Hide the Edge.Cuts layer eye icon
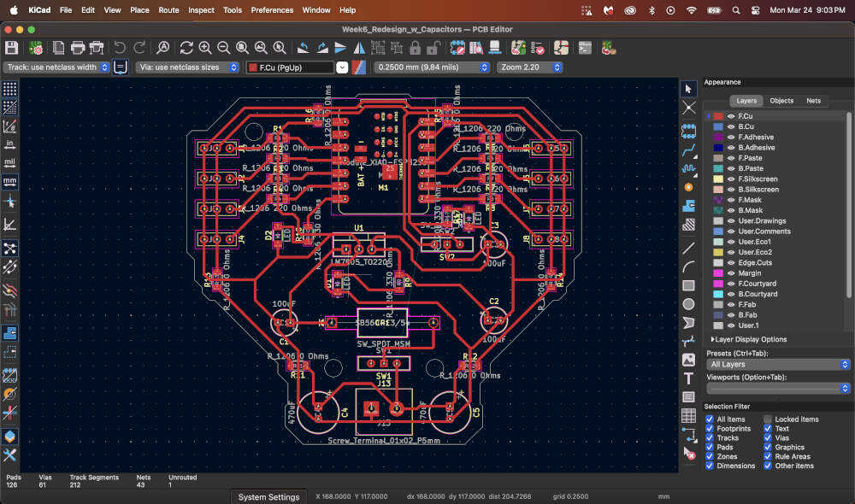 731,262
